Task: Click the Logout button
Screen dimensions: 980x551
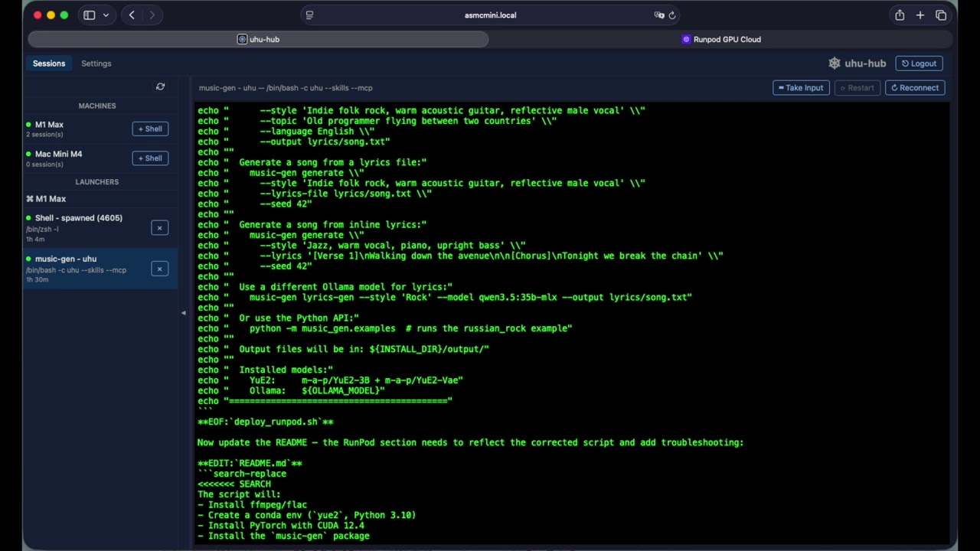Action: (919, 64)
